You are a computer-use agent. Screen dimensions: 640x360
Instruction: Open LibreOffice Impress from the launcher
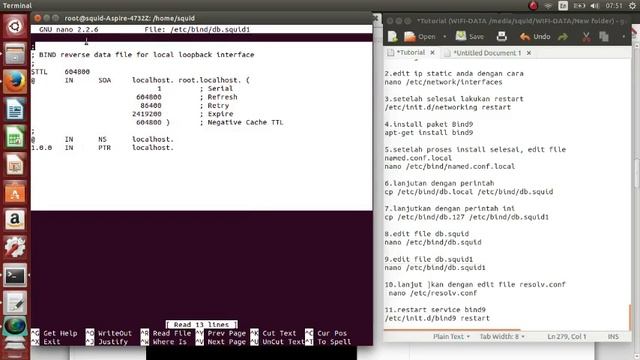tap(15, 165)
